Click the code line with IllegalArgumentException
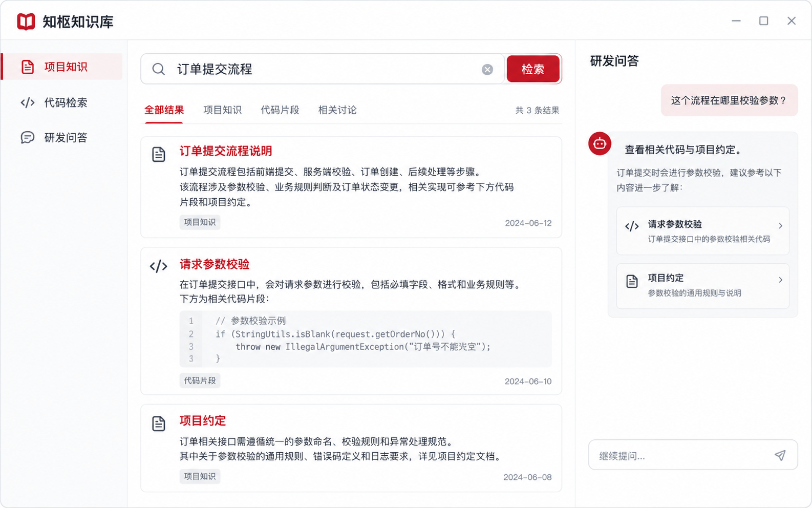812x508 pixels. click(x=362, y=347)
